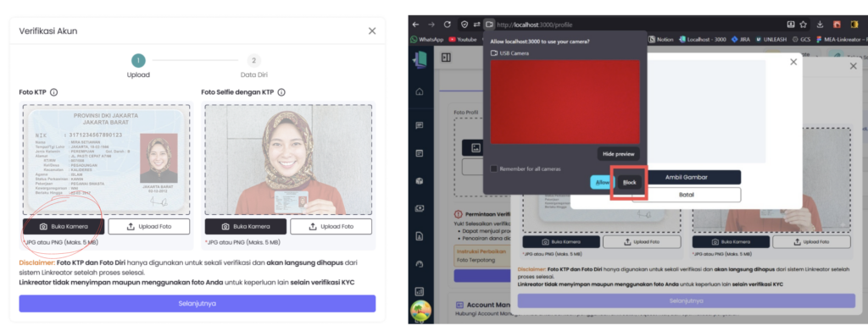Screen dimensions: 868x331
Task: Click Buka Kamera under Foto KTP
Action: coord(63,227)
